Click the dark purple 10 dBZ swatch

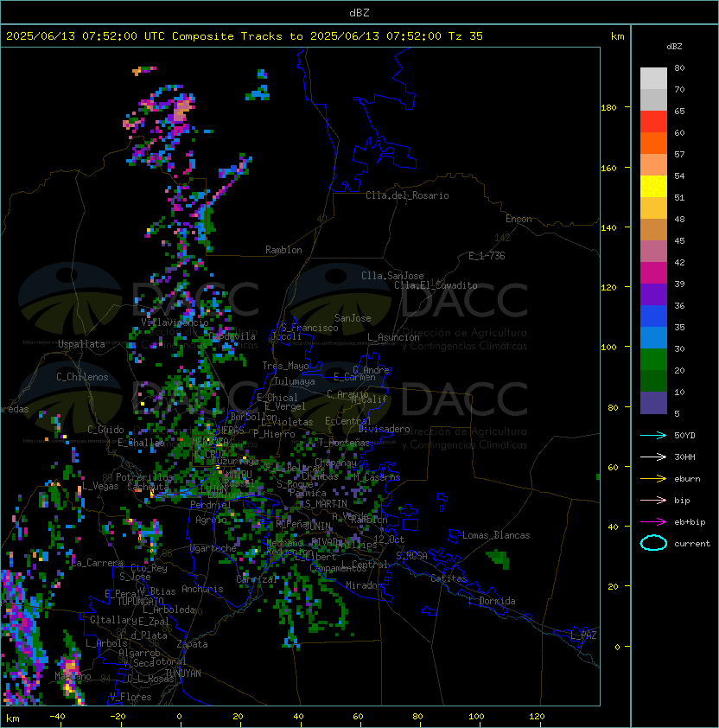(653, 403)
